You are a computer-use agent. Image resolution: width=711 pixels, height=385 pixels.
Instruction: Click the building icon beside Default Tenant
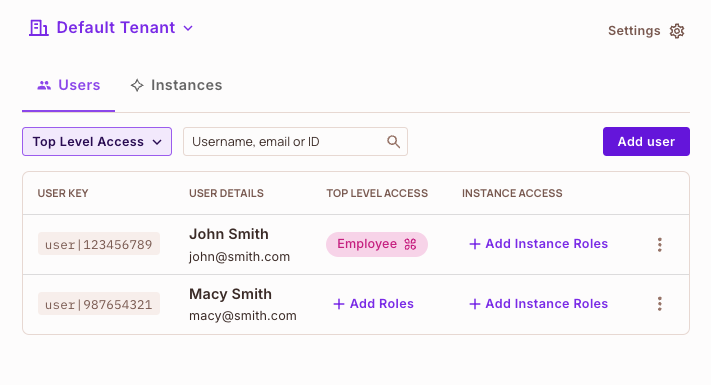[x=39, y=28]
